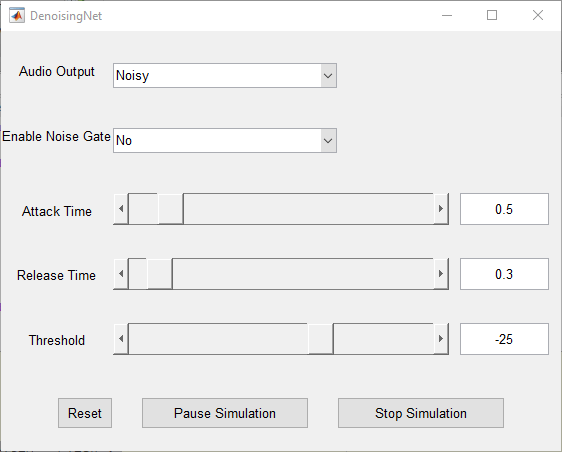Click the Reset button
This screenshot has width=562, height=452.
pyautogui.click(x=85, y=413)
